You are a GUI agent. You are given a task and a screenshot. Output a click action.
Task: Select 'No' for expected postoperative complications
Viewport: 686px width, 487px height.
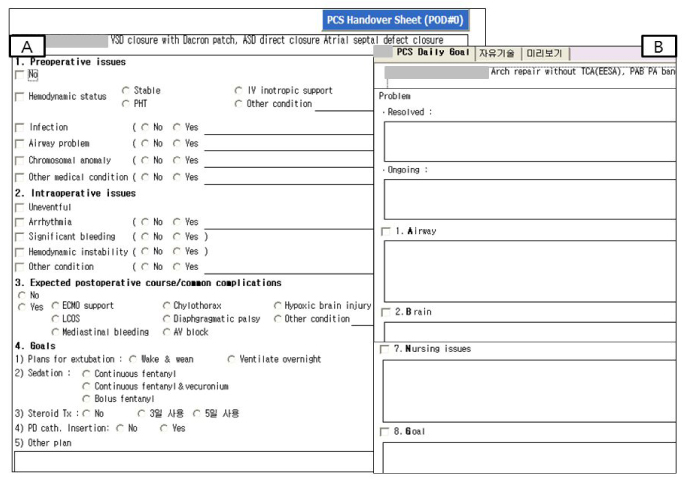click(x=22, y=295)
